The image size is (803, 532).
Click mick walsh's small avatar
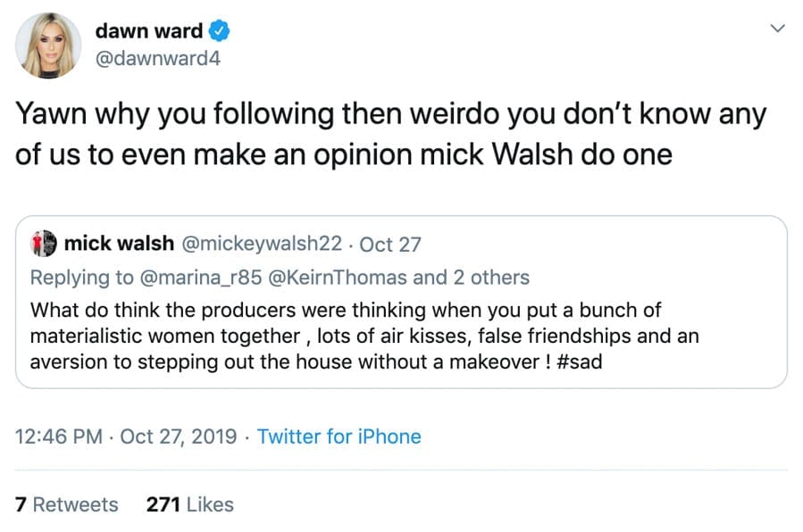(44, 244)
